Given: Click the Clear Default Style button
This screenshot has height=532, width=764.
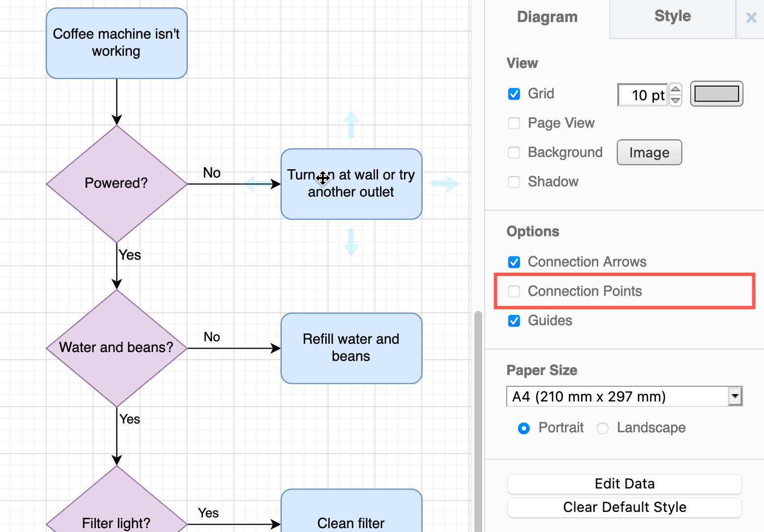Looking at the screenshot, I should (625, 508).
